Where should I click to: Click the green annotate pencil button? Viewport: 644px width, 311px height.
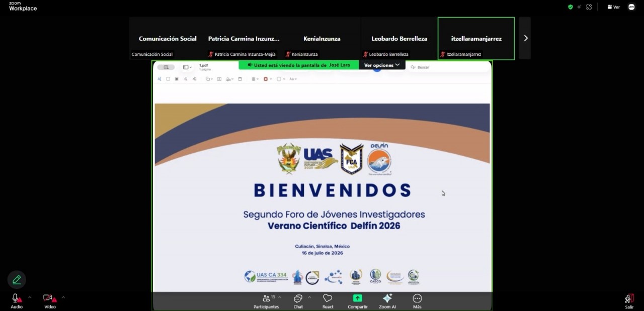coord(17,279)
